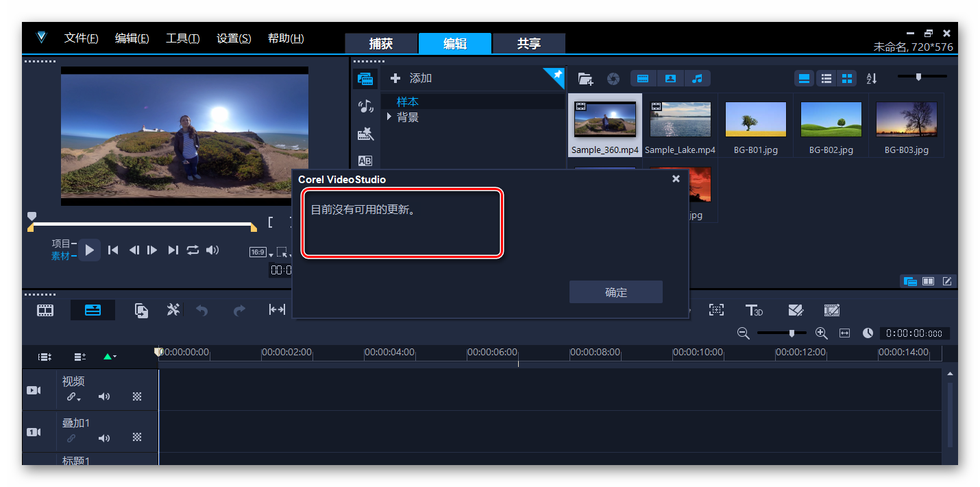The height and width of the screenshot is (487, 980).
Task: Click the two-pane panel layout icon
Action: (929, 281)
